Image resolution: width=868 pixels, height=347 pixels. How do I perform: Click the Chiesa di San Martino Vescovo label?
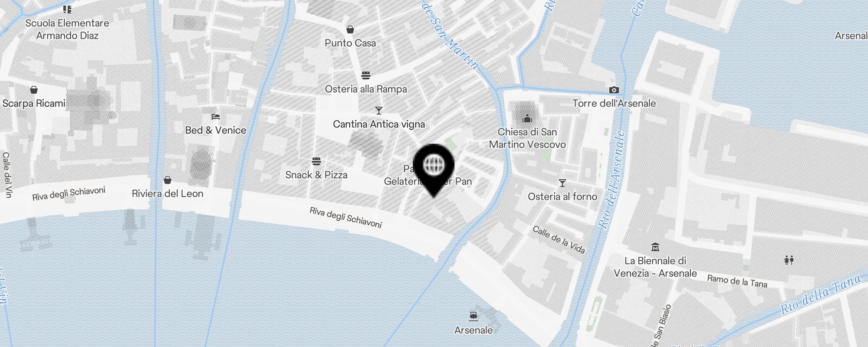527,138
